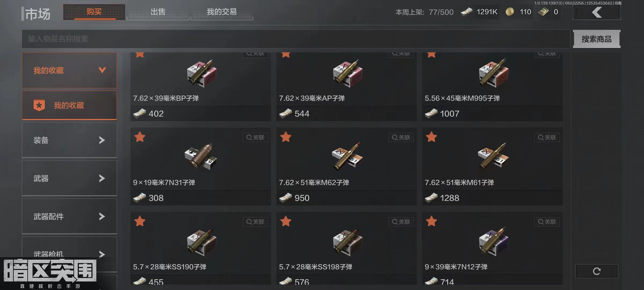
Task: Expand the 装备 category
Action: (69, 140)
